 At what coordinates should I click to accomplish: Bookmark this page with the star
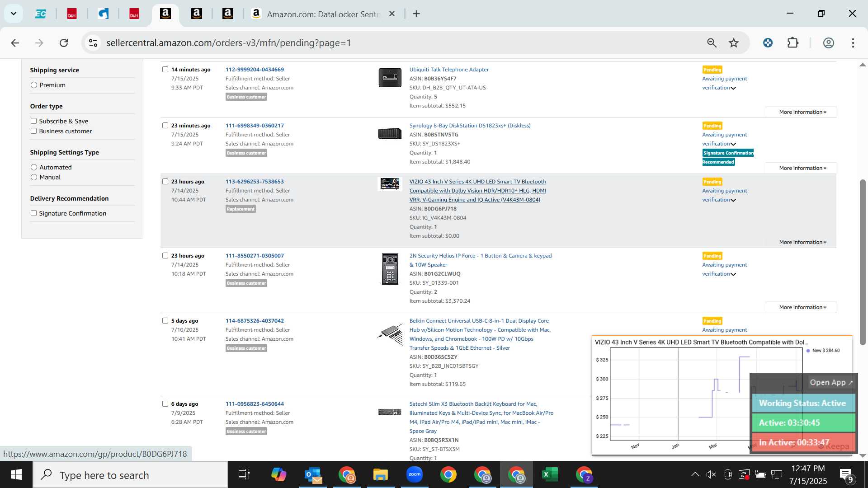click(x=734, y=43)
